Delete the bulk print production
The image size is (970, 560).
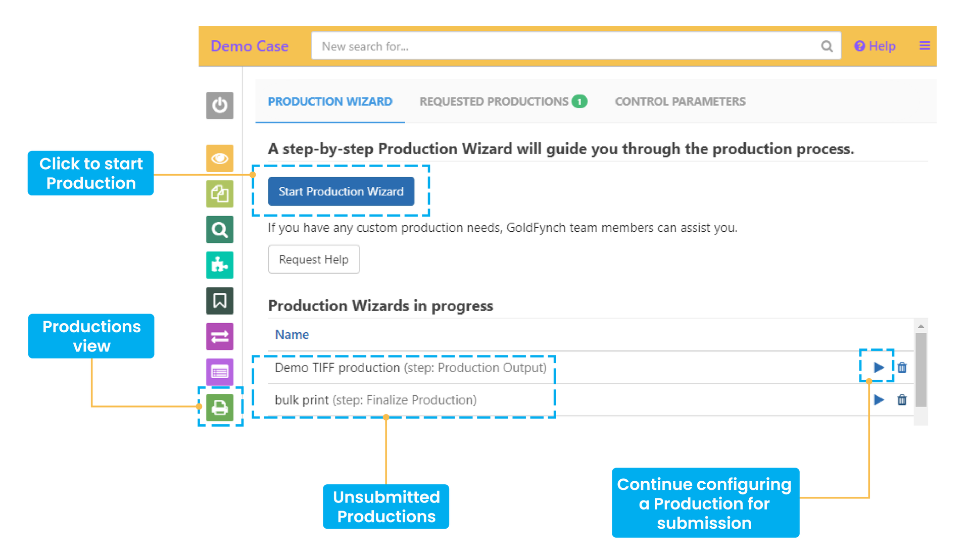[x=902, y=400]
